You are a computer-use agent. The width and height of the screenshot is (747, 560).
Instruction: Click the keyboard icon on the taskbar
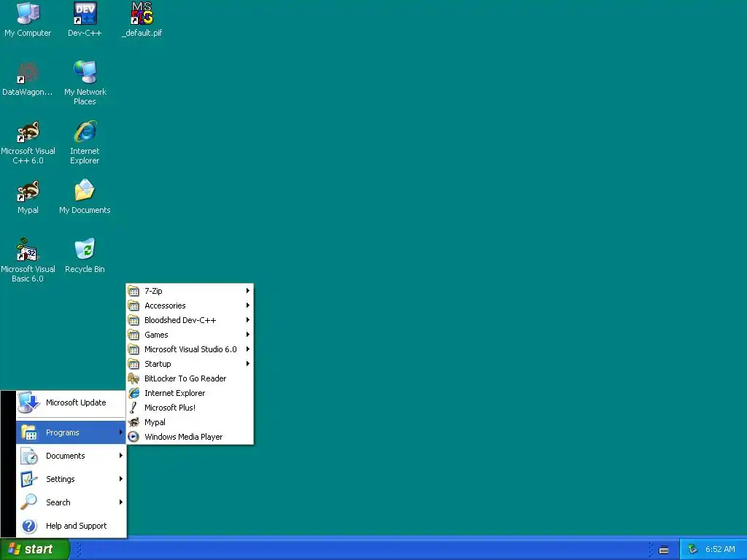pyautogui.click(x=664, y=550)
